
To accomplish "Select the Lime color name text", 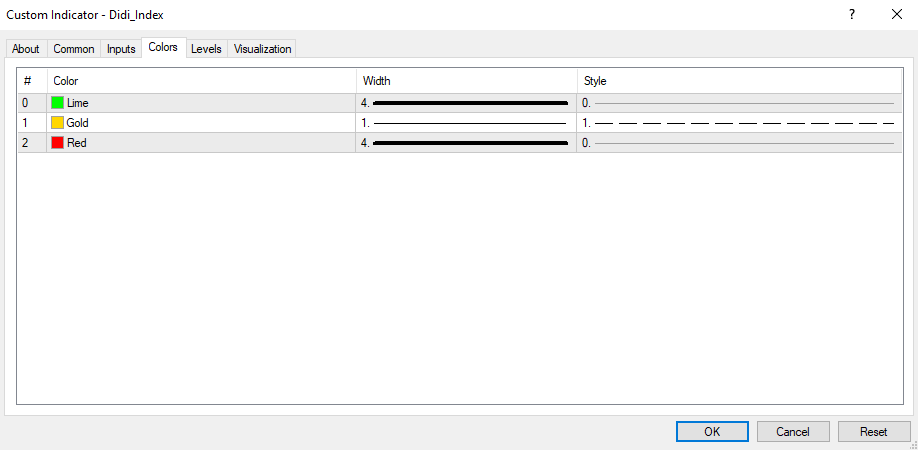I will tap(78, 103).
